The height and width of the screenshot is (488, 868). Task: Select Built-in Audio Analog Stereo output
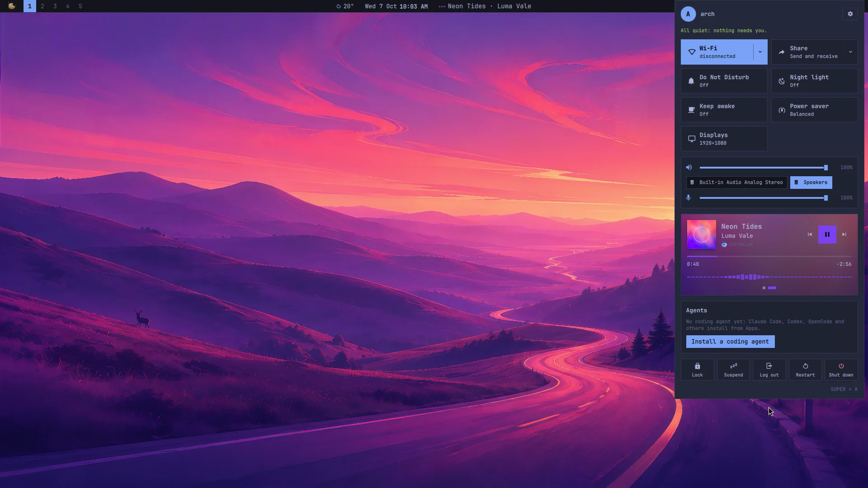pyautogui.click(x=736, y=183)
